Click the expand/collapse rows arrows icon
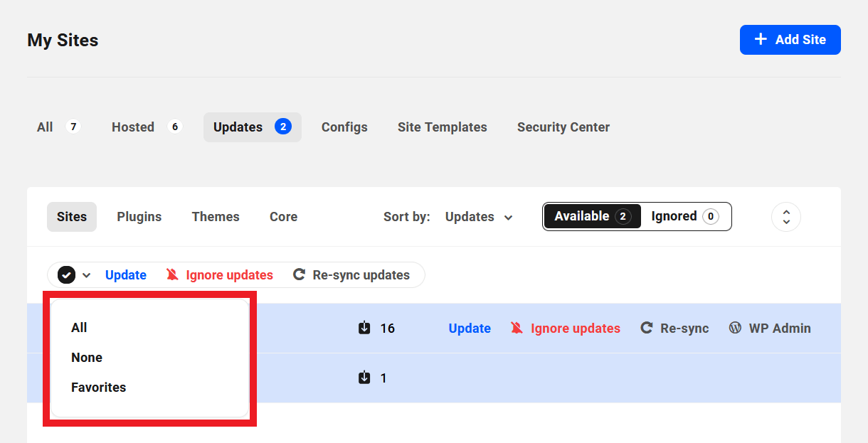The width and height of the screenshot is (868, 443). pos(785,217)
